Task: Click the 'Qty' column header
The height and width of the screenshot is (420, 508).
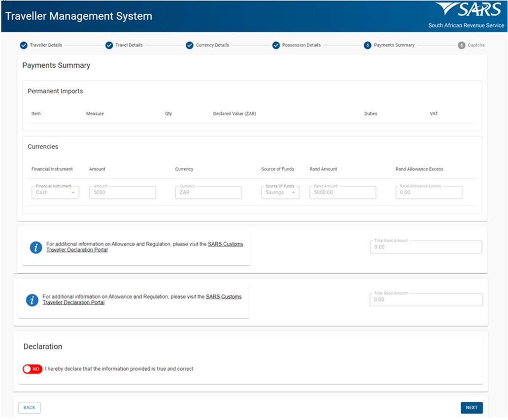Action: click(x=169, y=114)
